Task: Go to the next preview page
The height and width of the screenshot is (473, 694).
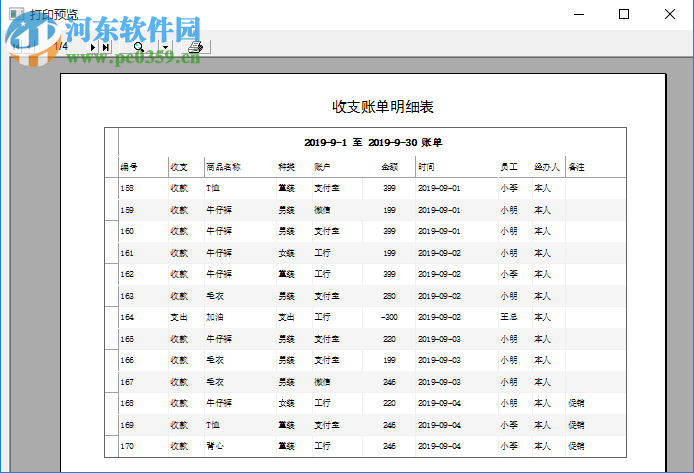Action: pos(93,47)
